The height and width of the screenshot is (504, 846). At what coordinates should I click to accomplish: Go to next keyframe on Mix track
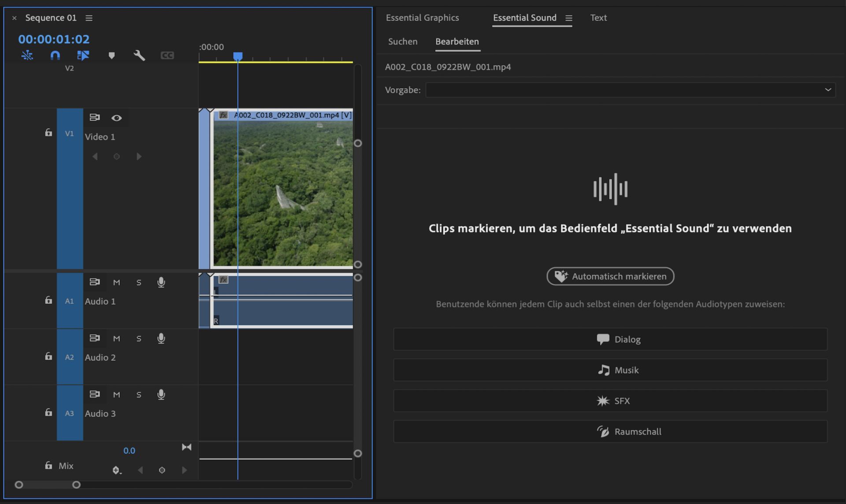click(x=184, y=470)
